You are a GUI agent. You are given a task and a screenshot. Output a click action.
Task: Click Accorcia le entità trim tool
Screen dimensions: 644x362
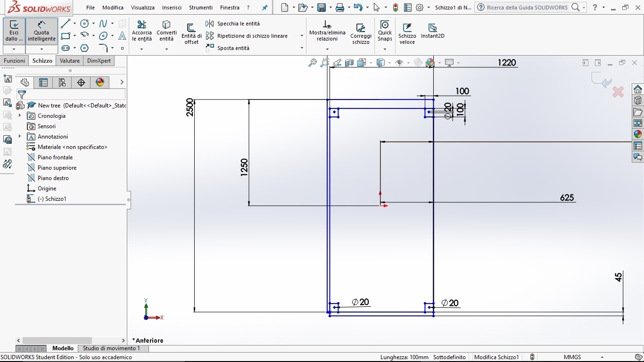(x=141, y=31)
